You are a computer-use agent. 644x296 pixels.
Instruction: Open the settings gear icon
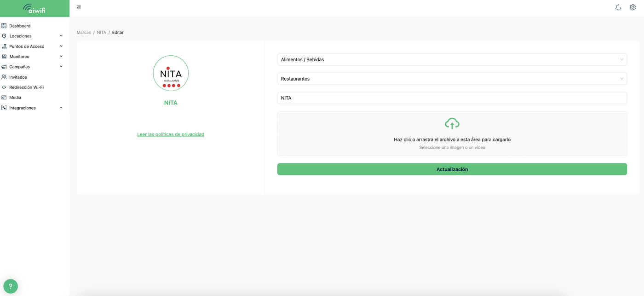coord(632,7)
